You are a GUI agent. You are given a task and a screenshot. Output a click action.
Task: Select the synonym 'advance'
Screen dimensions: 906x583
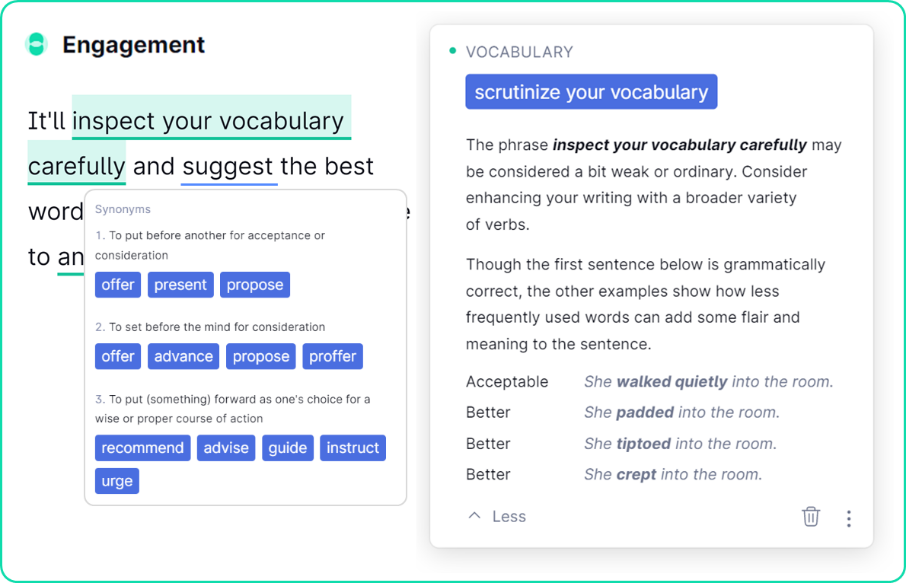(183, 357)
